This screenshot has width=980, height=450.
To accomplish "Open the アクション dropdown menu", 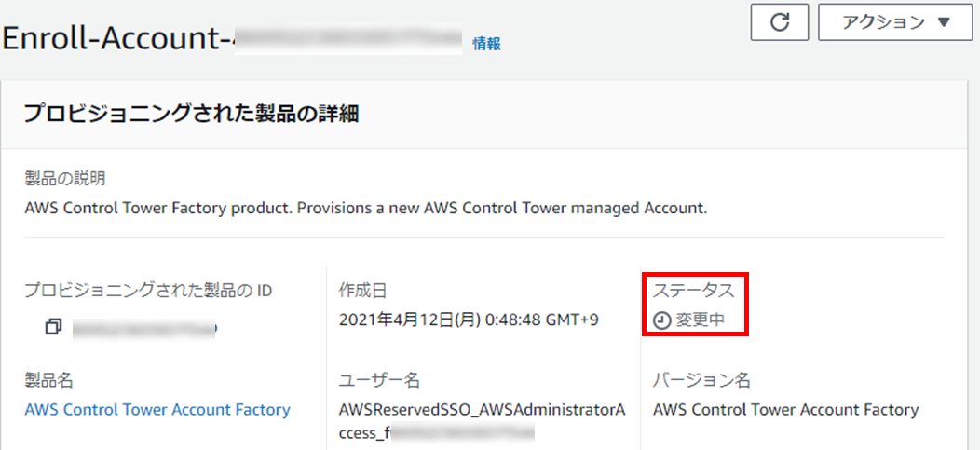I will [x=895, y=22].
